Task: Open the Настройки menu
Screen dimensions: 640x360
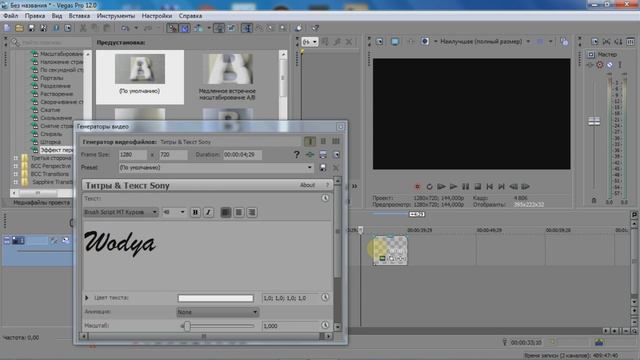Action: (157, 16)
